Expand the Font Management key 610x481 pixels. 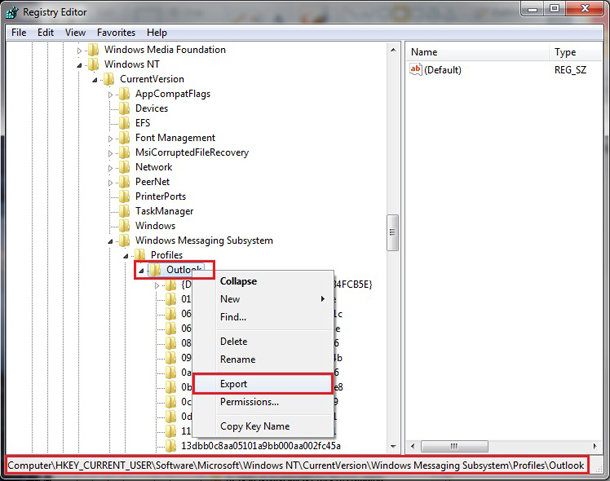tap(110, 139)
